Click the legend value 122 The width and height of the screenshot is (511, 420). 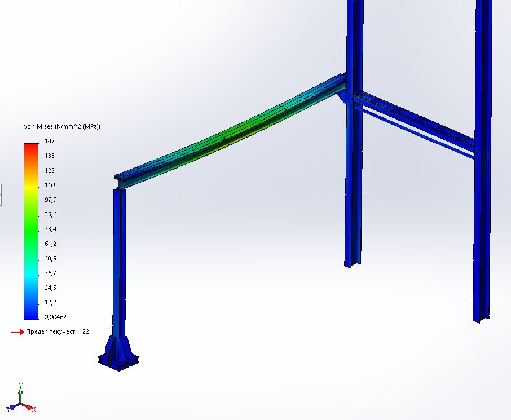tap(50, 170)
